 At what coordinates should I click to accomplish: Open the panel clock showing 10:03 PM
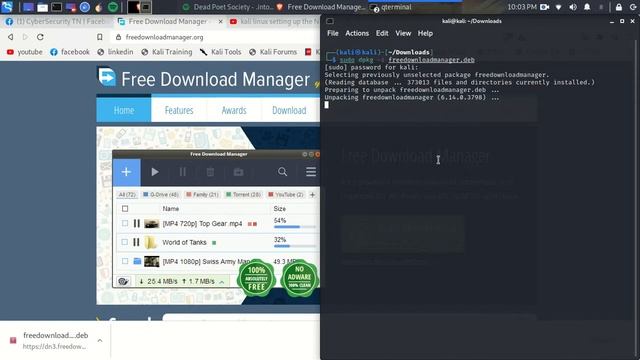522,7
